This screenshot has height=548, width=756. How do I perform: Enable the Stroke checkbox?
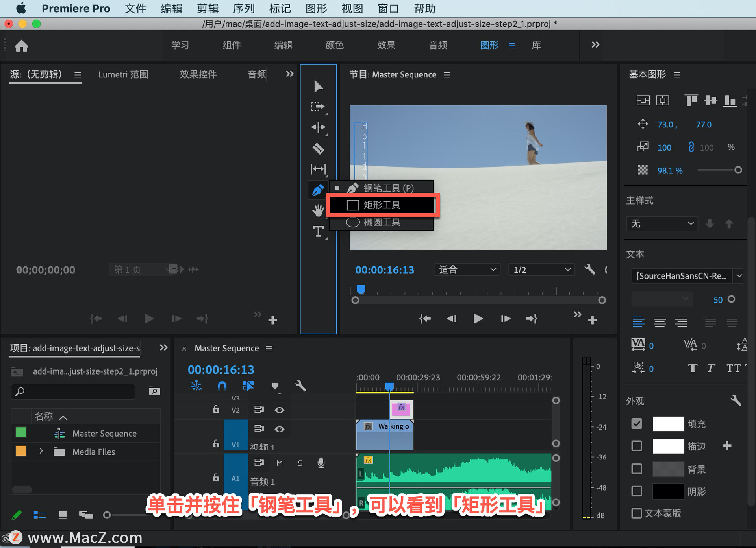click(637, 446)
